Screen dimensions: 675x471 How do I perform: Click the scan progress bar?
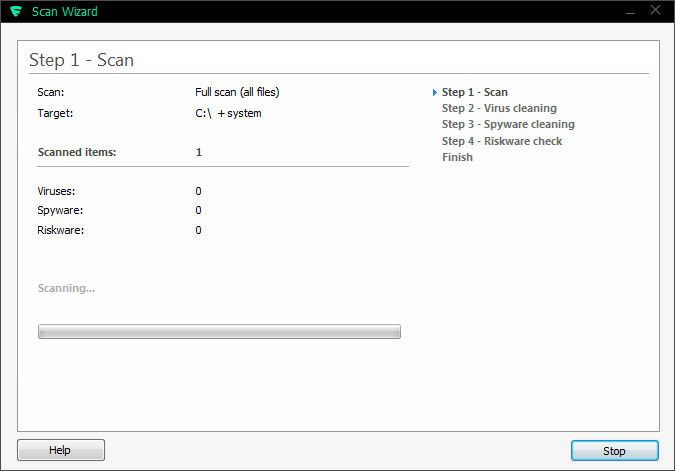tap(219, 332)
